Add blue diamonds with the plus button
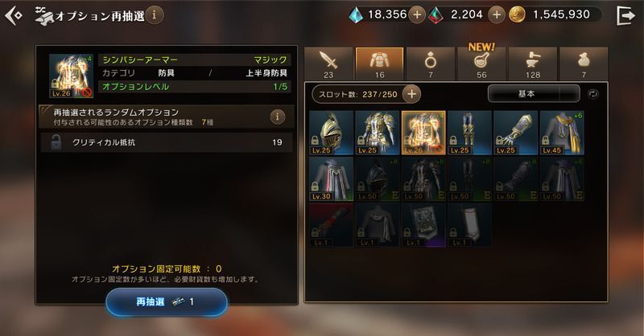Image resolution: width=644 pixels, height=336 pixels. 416,14
